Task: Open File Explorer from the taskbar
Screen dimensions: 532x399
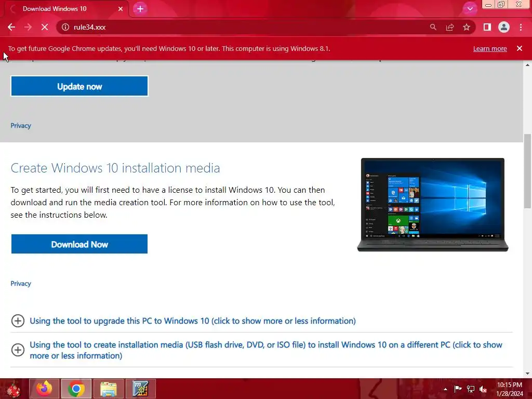Action: (109, 389)
